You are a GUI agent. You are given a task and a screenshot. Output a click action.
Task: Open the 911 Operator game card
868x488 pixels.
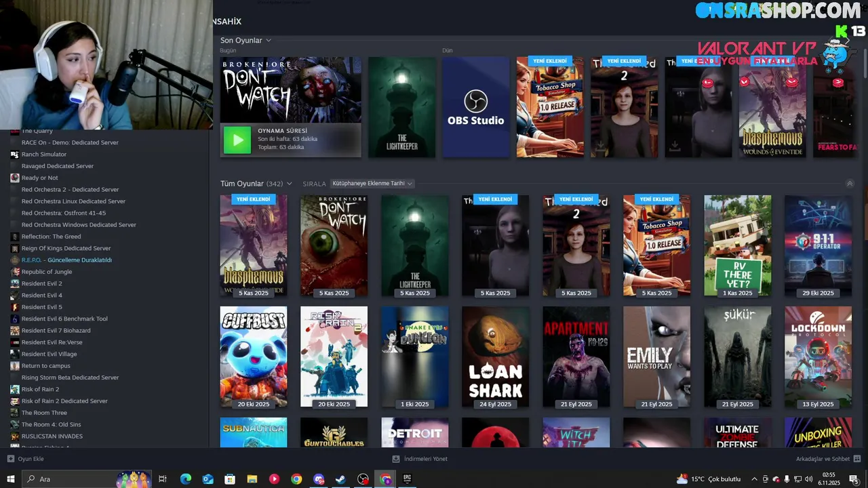click(x=818, y=245)
